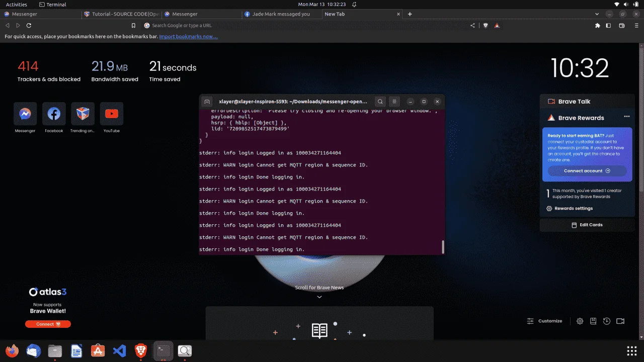Click Import bookmarks now link
Screen dimensions: 644x362
pyautogui.click(x=189, y=37)
